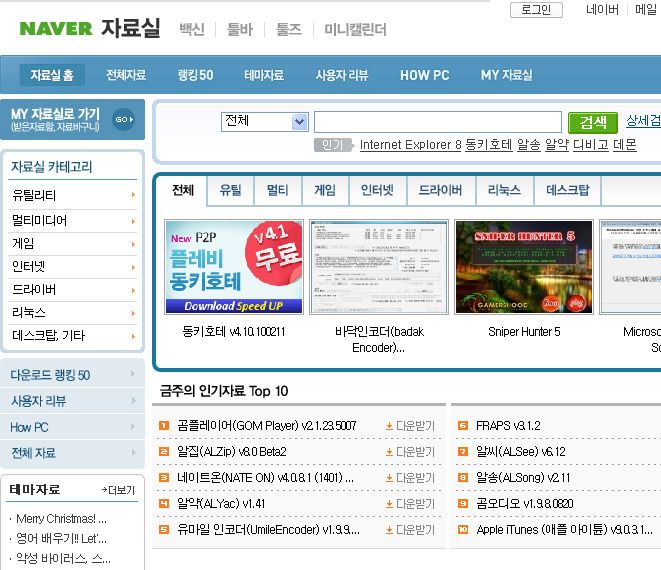661x570 pixels.
Task: Open the 곰플레이어(GOM Player) v2.1.23.5007 entry
Action: click(x=266, y=426)
